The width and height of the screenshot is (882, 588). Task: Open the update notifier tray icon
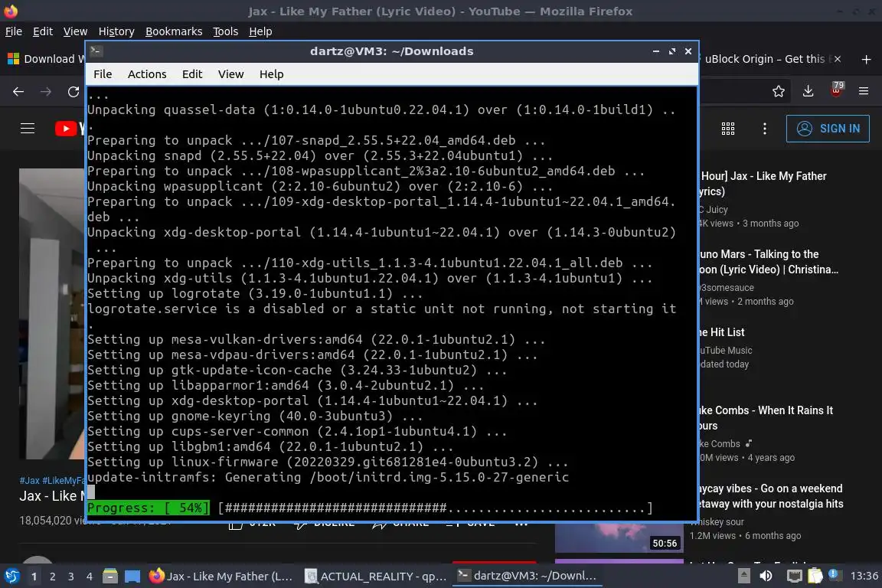pos(835,575)
